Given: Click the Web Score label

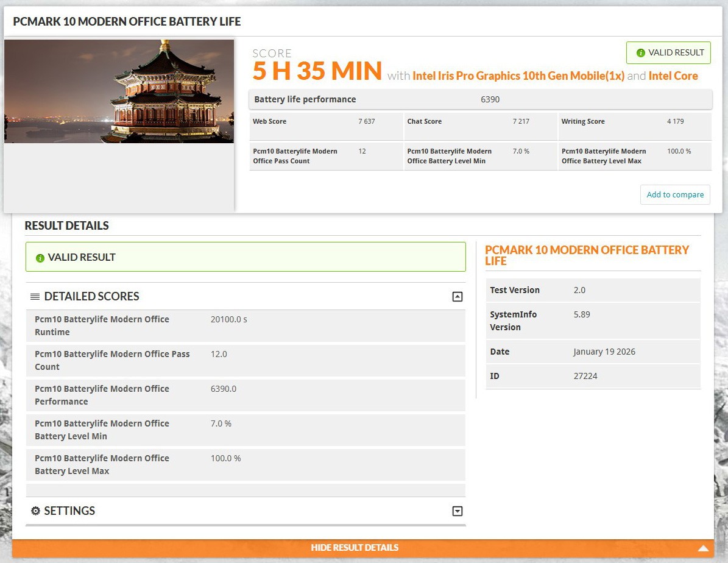Looking at the screenshot, I should (x=269, y=121).
